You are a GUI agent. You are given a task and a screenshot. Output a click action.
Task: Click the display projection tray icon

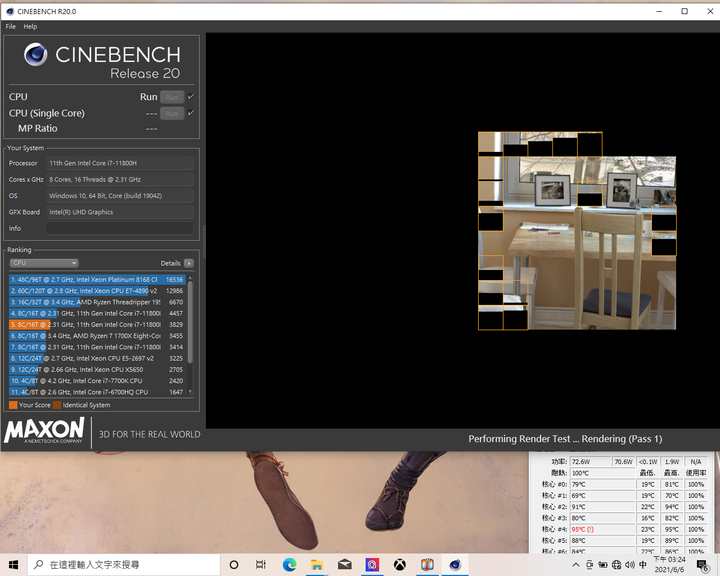click(x=590, y=565)
